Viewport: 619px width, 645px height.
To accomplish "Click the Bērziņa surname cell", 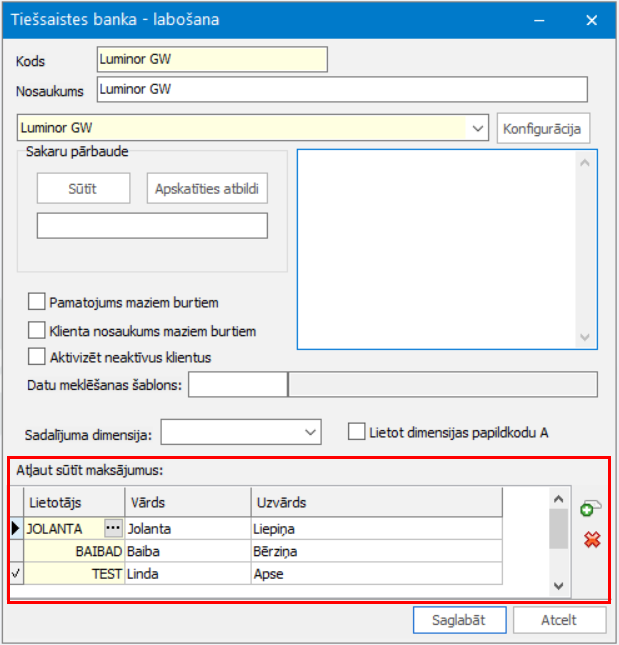I will click(377, 551).
